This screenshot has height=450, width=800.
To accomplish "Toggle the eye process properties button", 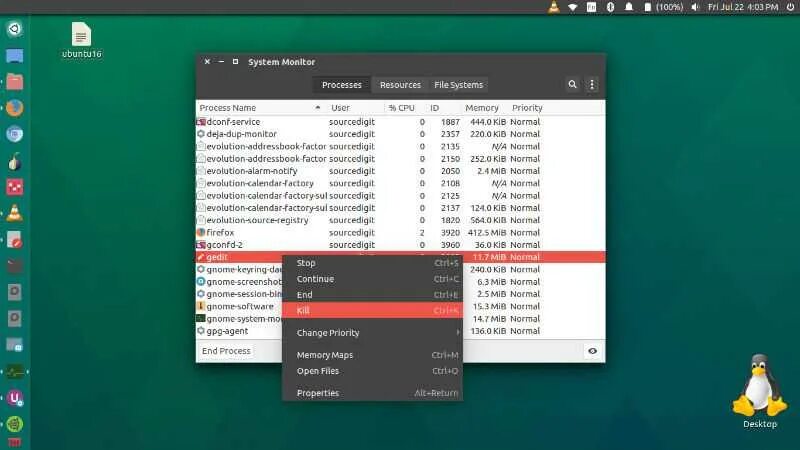I will coord(592,351).
